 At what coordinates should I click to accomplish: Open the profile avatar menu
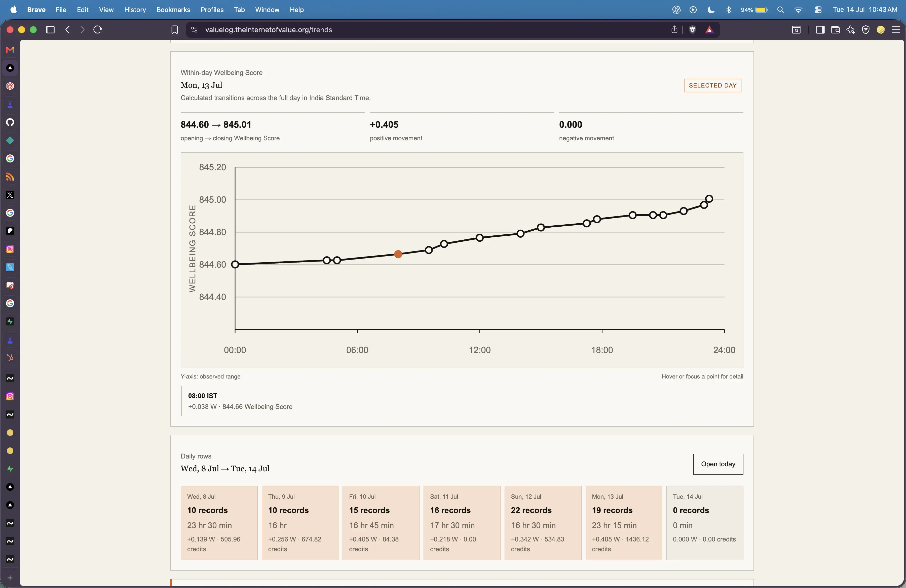(x=881, y=30)
